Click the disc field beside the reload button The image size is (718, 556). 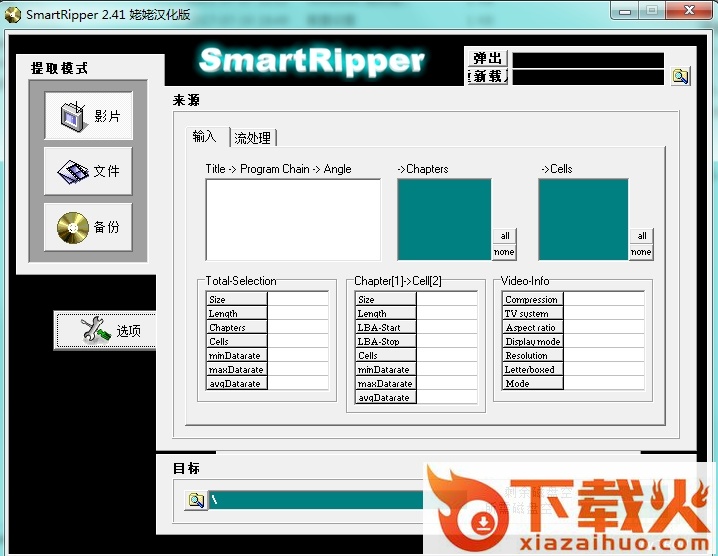click(x=588, y=77)
